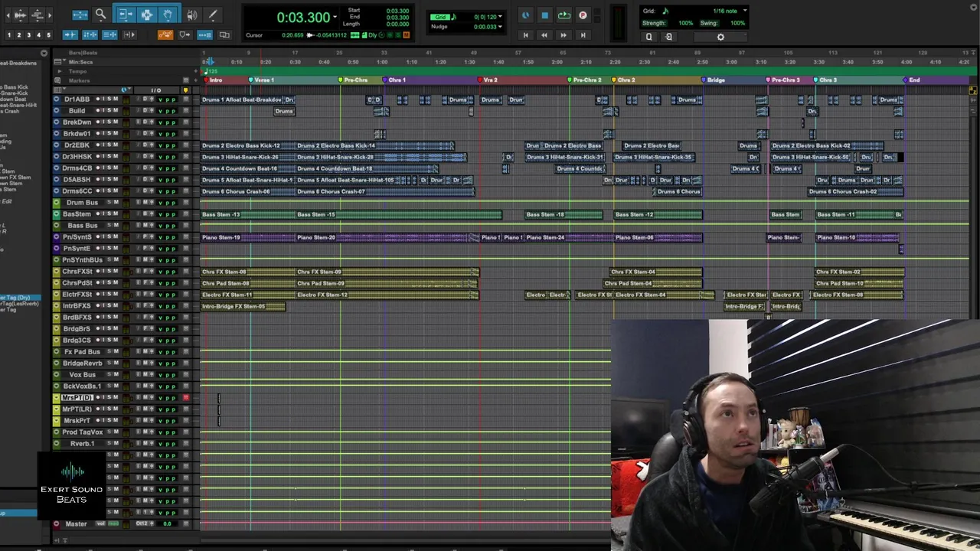
Task: Mute the Drum Bus track
Action: (x=116, y=202)
